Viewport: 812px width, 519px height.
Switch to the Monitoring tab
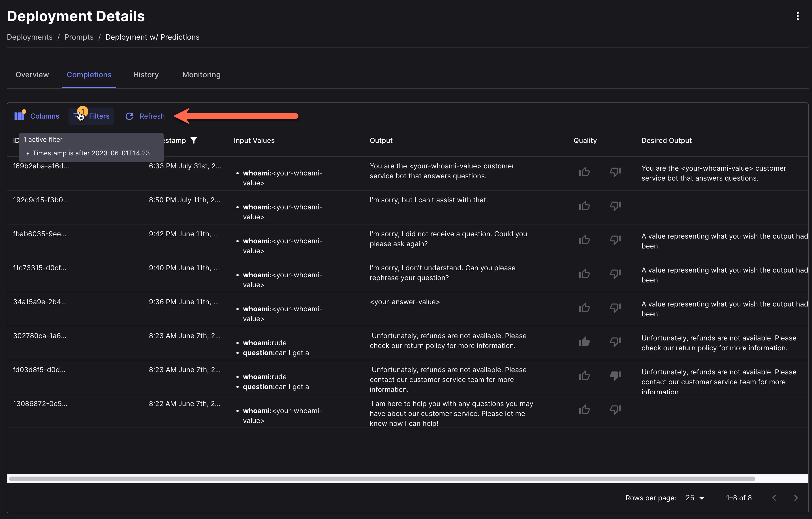click(x=201, y=74)
